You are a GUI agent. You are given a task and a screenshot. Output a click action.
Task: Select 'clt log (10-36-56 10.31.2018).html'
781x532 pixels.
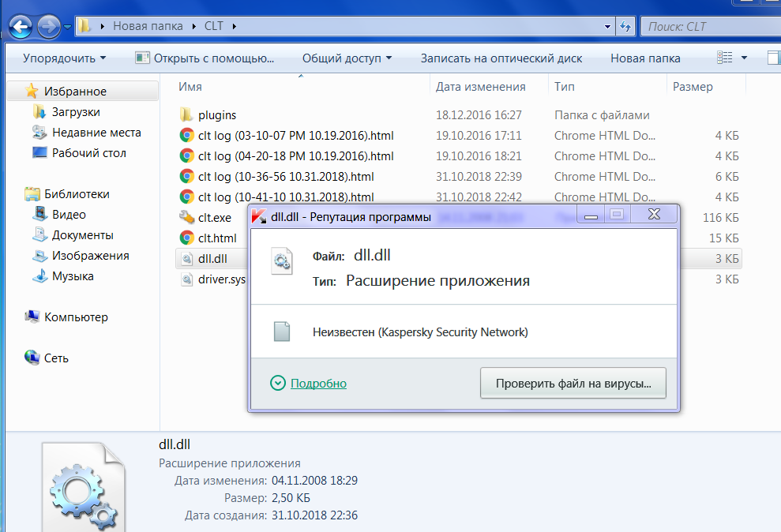click(286, 177)
